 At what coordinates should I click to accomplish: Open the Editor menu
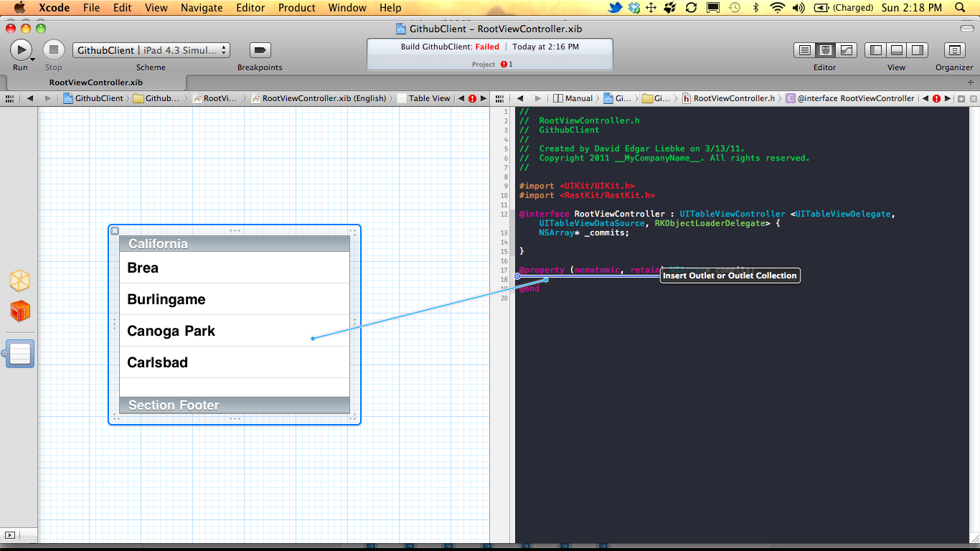tap(252, 8)
